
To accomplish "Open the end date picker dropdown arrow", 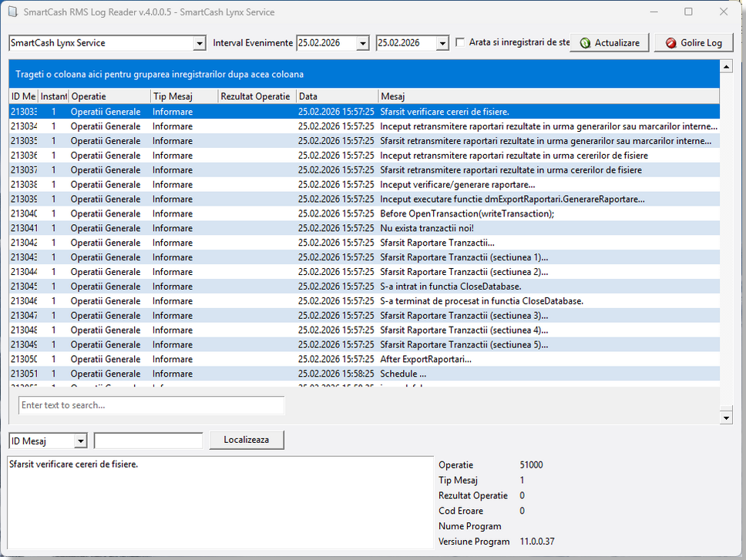I will click(442, 43).
